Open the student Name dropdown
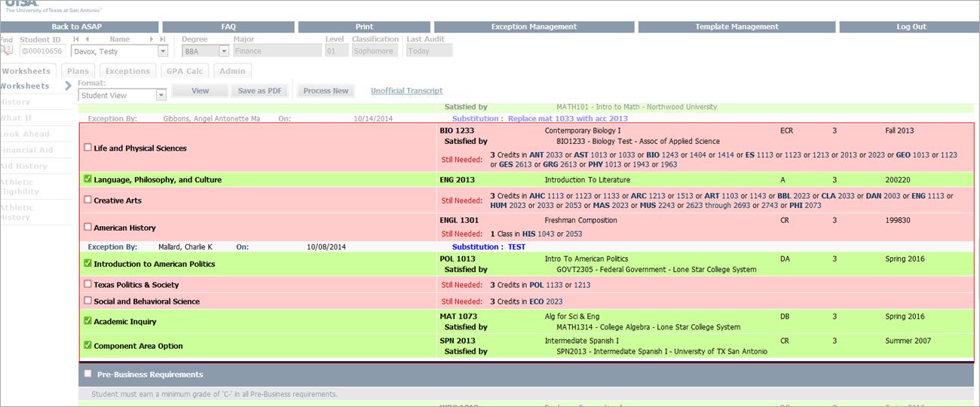The height and width of the screenshot is (407, 980). (163, 51)
